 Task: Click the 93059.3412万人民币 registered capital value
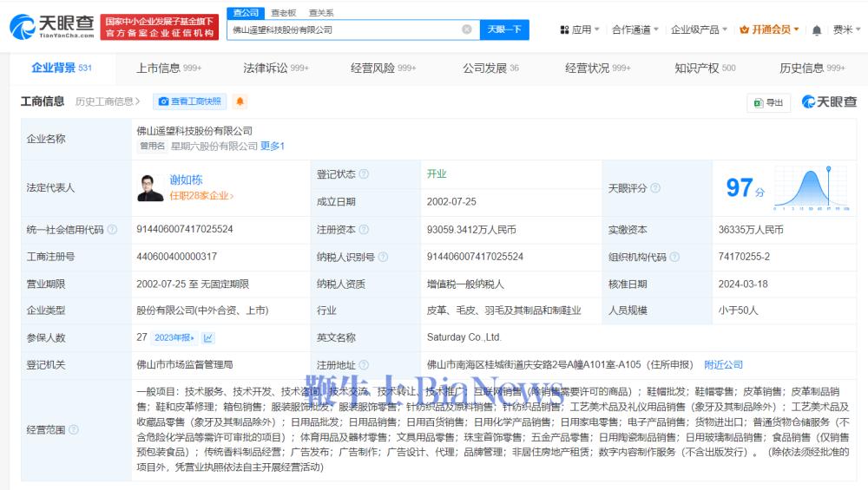tap(471, 230)
